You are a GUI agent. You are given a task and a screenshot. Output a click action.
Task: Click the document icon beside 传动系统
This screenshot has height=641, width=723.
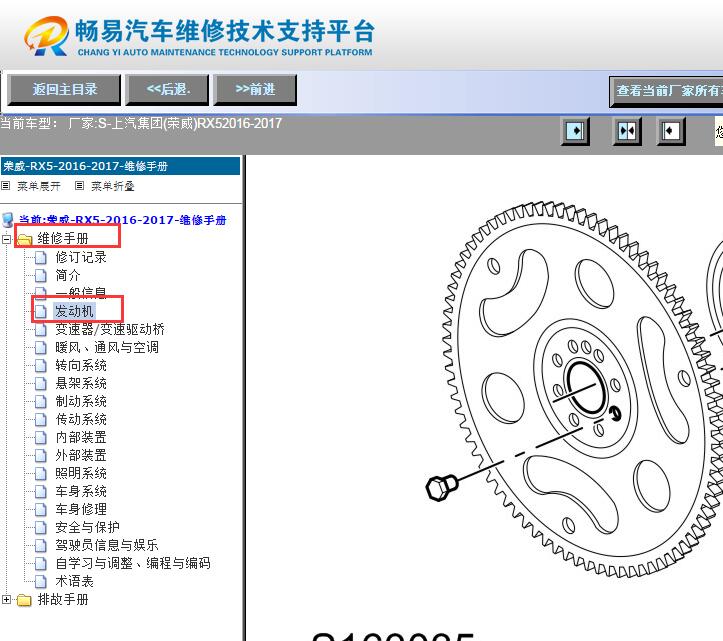coord(41,420)
